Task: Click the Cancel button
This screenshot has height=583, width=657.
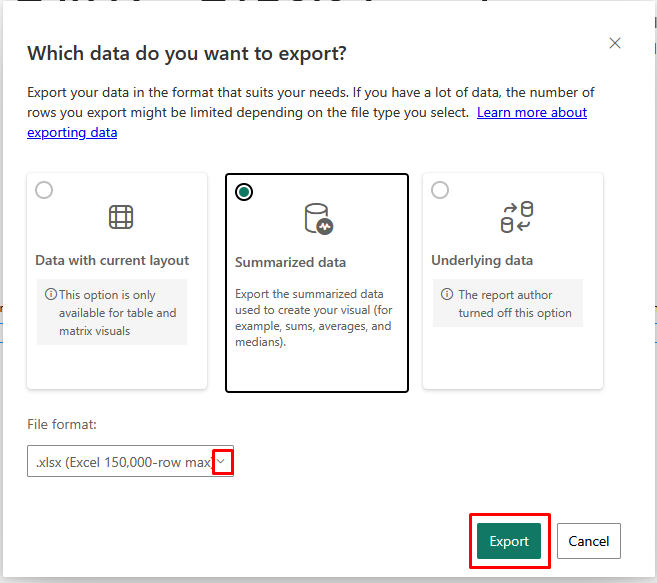Action: 589,541
